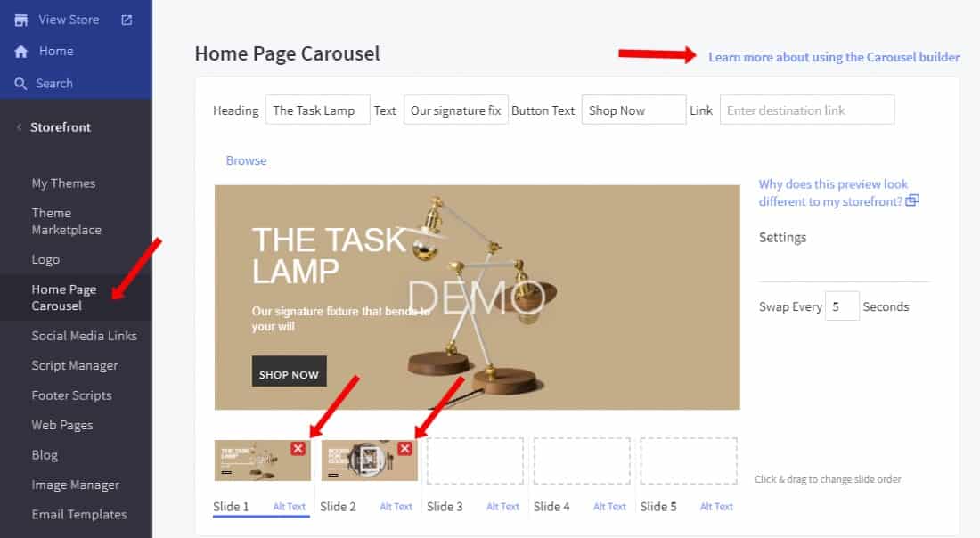Open the Carousel builder help article link

pos(834,56)
